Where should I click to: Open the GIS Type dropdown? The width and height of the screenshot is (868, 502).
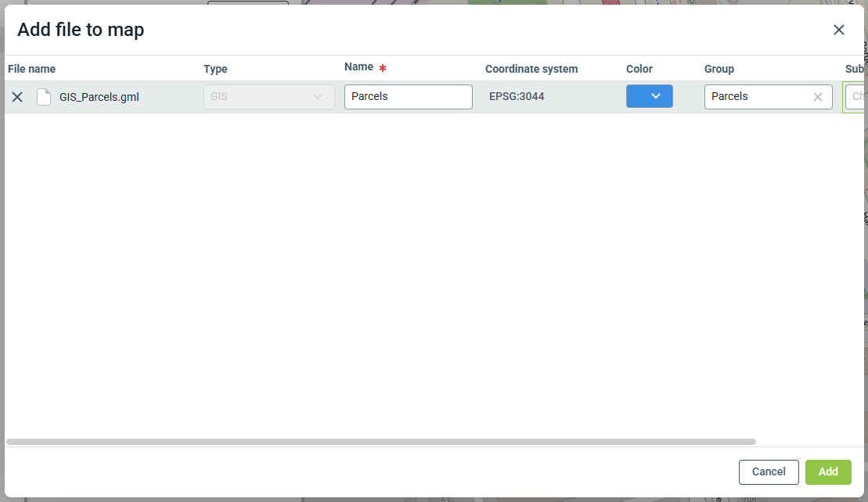tap(268, 97)
